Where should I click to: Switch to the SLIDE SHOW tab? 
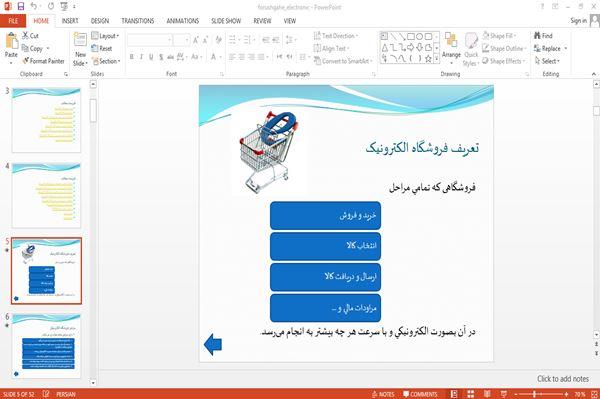[226, 21]
